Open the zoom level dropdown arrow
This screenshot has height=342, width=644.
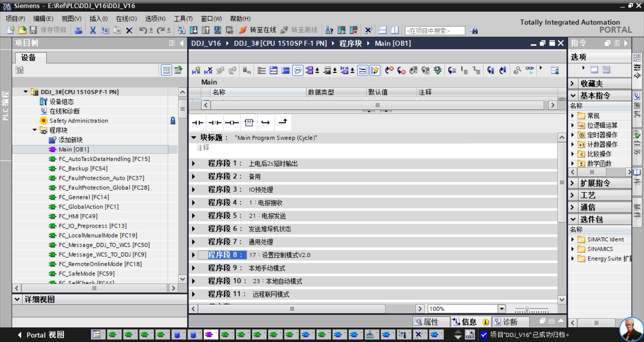pos(502,308)
